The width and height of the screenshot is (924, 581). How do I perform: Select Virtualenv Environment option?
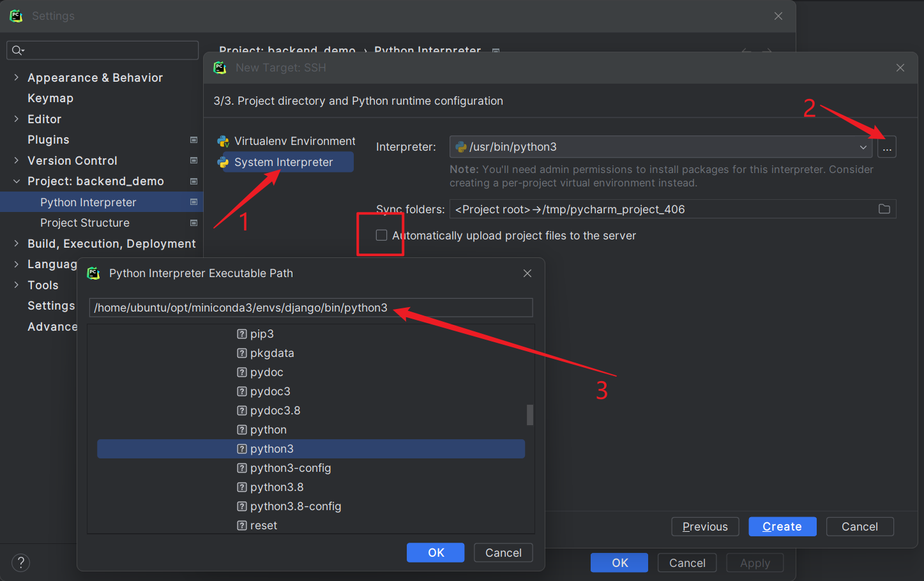[294, 141]
